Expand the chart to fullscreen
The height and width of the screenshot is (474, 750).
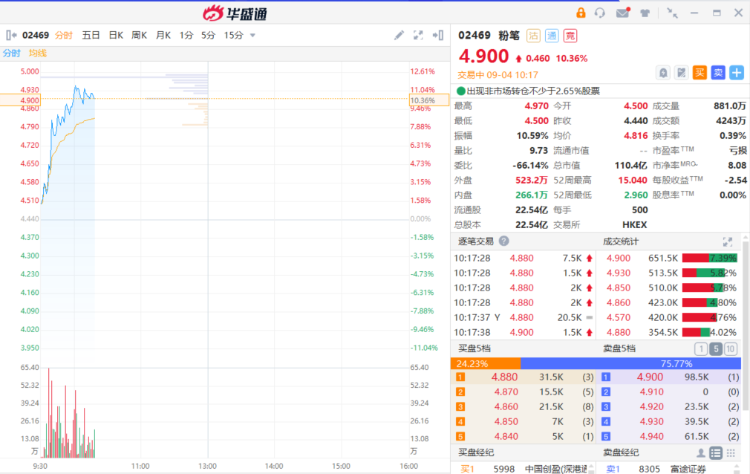418,35
